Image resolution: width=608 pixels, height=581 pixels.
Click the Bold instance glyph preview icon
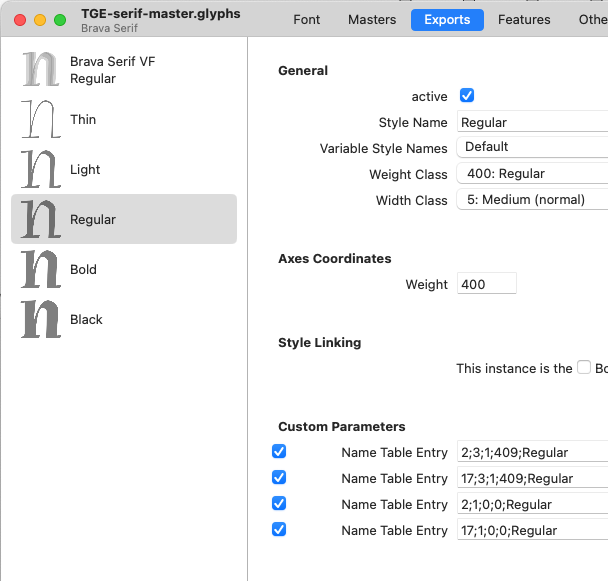(x=41, y=269)
